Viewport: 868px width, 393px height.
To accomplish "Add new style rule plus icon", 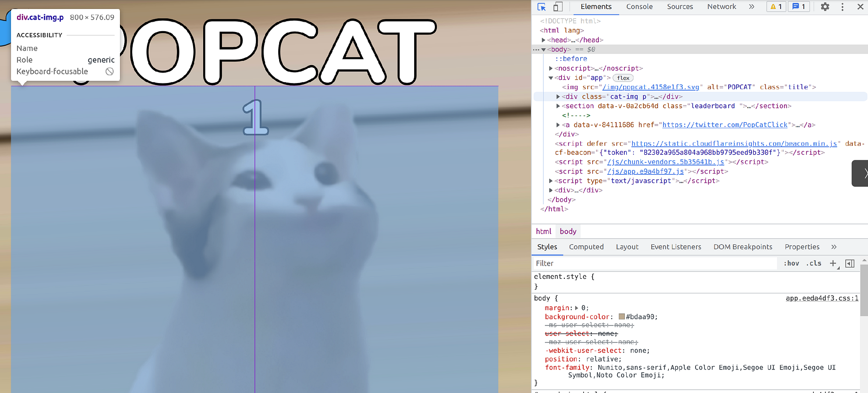I will click(x=833, y=263).
